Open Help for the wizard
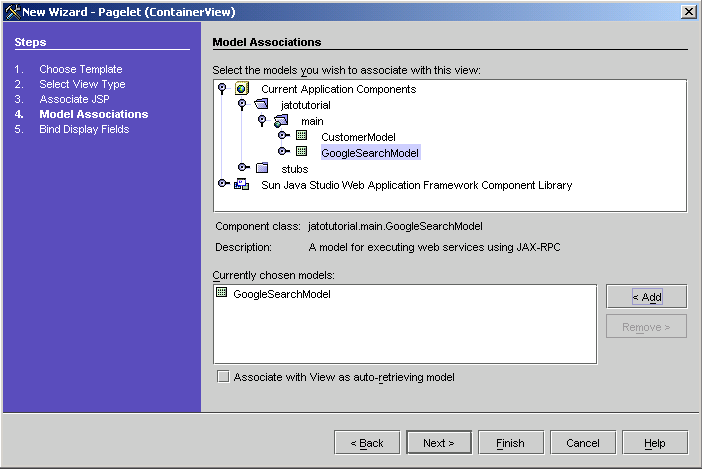Screen dimensions: 702x469 point(655,443)
